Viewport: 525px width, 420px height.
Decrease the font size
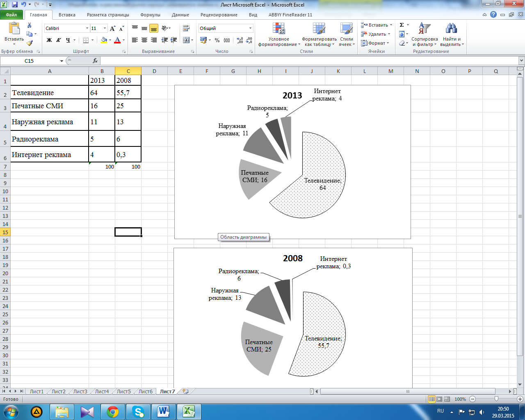[121, 28]
